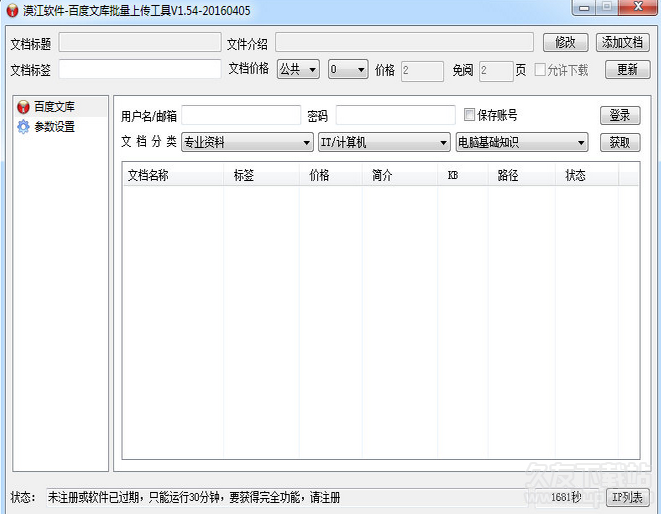661x514 pixels.
Task: Sort by 文档名称 column header
Action: click(x=173, y=175)
